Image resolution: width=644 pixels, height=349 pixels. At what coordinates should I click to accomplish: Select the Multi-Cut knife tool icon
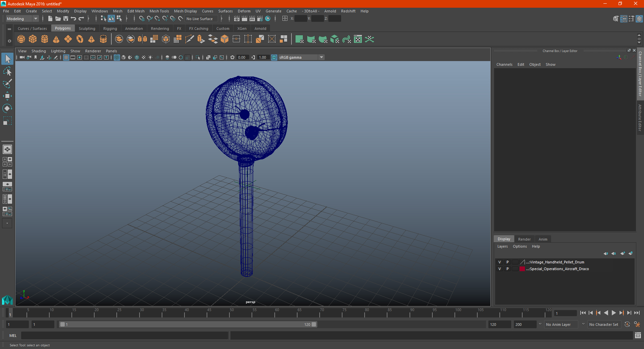(x=190, y=39)
